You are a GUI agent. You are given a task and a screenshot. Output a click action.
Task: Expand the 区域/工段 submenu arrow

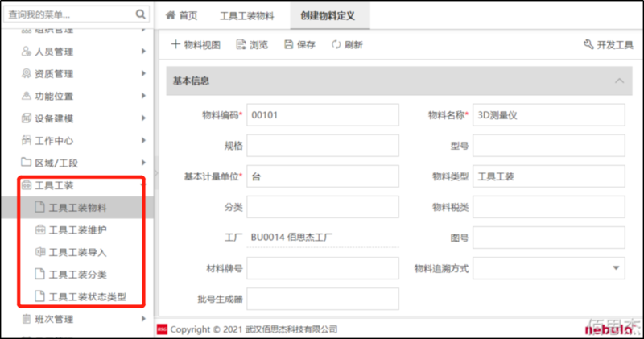[x=143, y=163]
